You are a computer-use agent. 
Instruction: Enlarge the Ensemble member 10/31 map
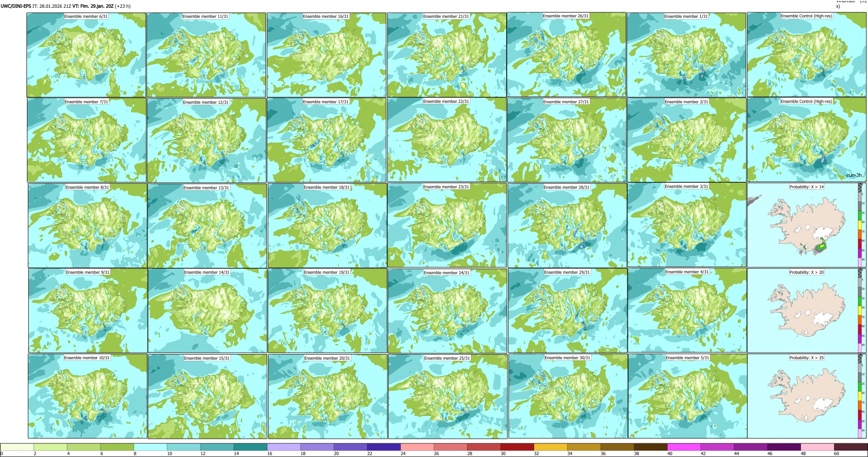88,396
